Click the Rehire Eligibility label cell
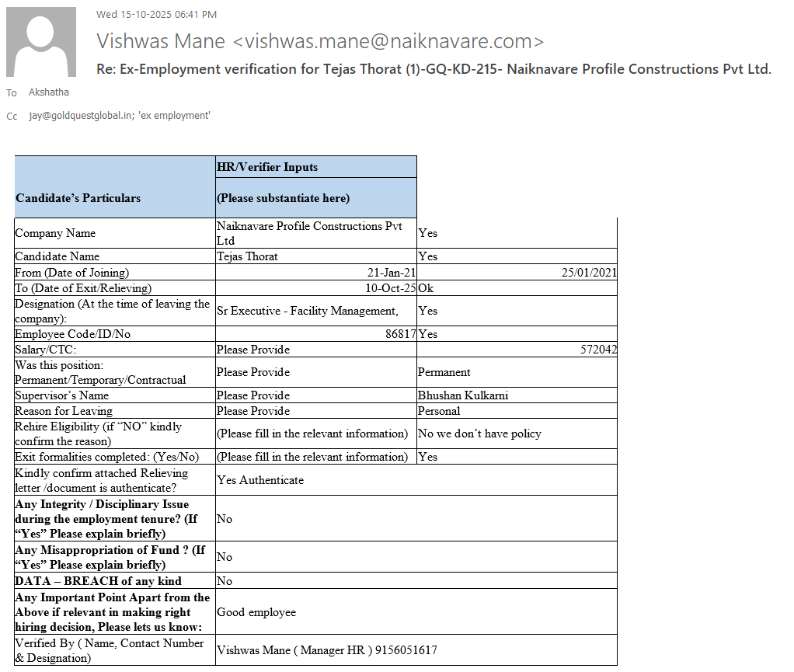This screenshot has width=794, height=672. (x=115, y=433)
